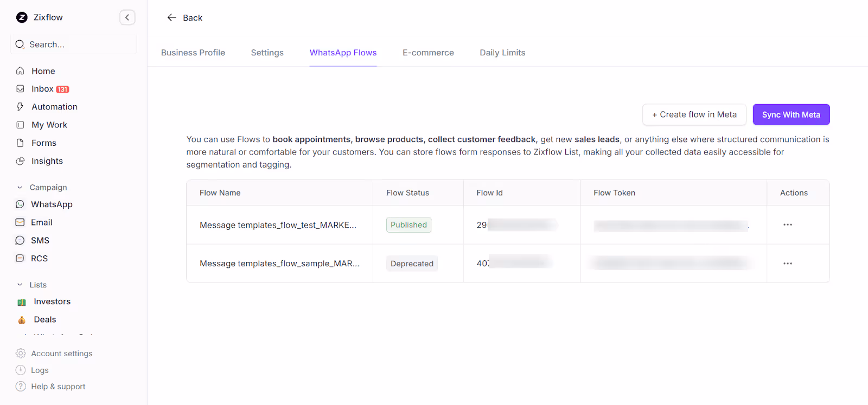Click the Flow Name column header

[220, 193]
